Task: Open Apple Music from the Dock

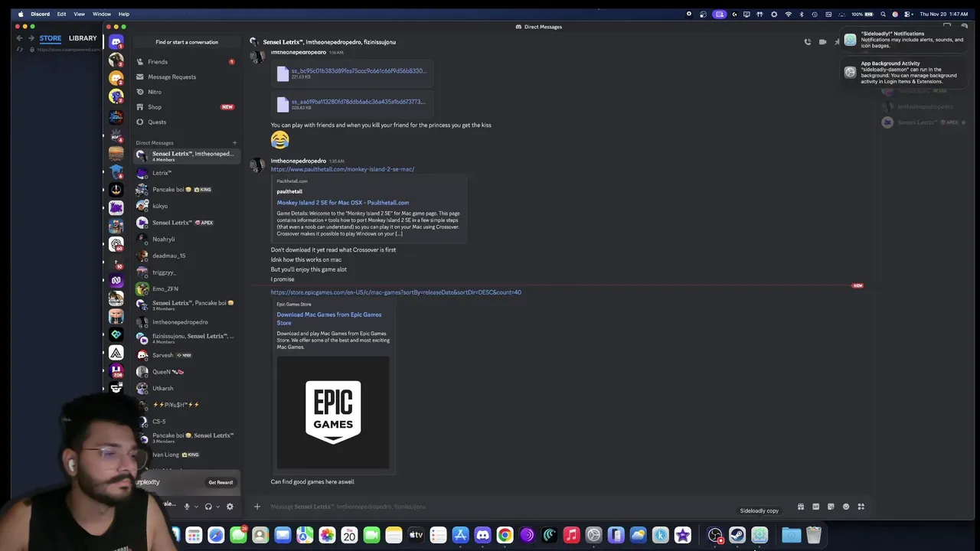Action: pos(571,535)
